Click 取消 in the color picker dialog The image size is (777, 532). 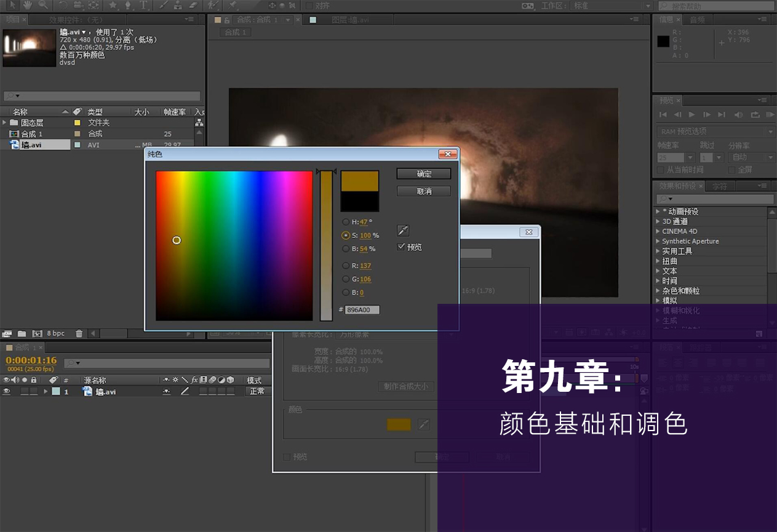424,191
